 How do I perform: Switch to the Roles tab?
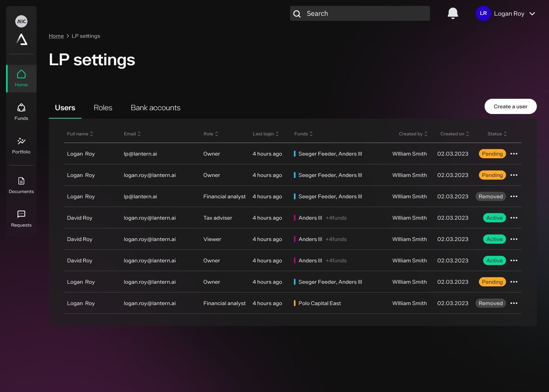[103, 108]
